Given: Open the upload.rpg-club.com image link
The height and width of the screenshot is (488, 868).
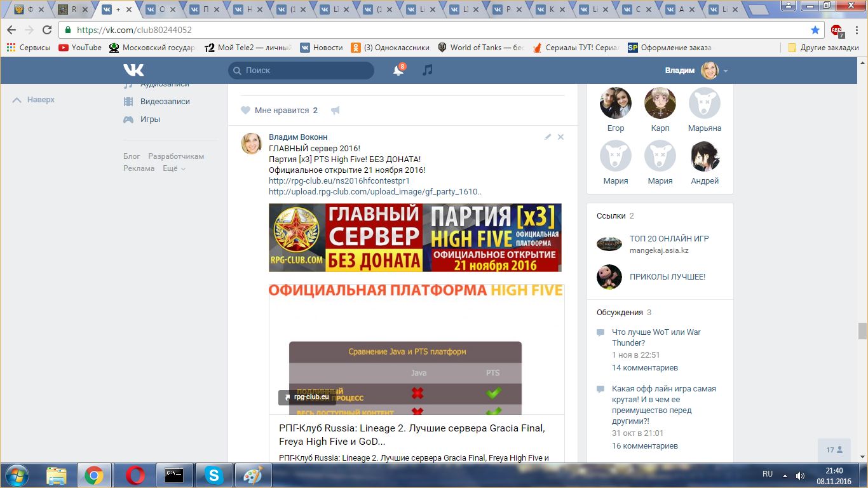Looking at the screenshot, I should click(x=376, y=191).
